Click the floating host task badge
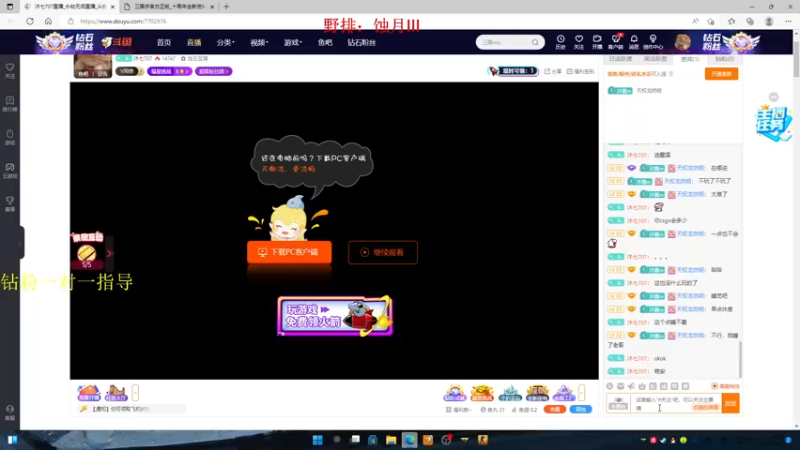Screen dimensions: 800x450 [x=773, y=122]
